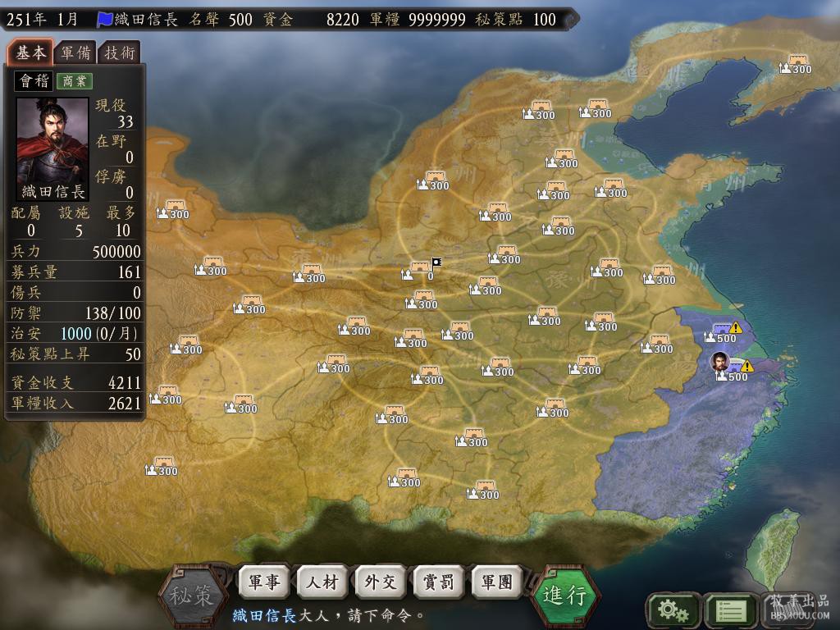Open the 人材 command menu

(322, 582)
